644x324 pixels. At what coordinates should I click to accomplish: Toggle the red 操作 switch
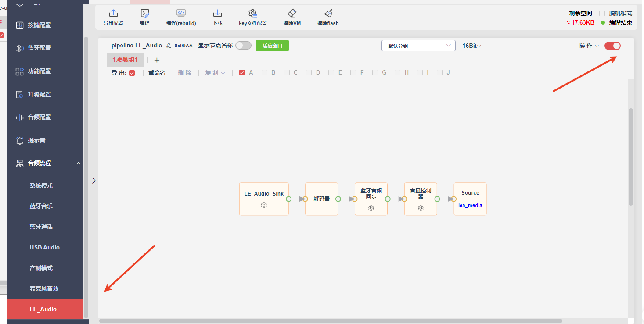click(612, 46)
